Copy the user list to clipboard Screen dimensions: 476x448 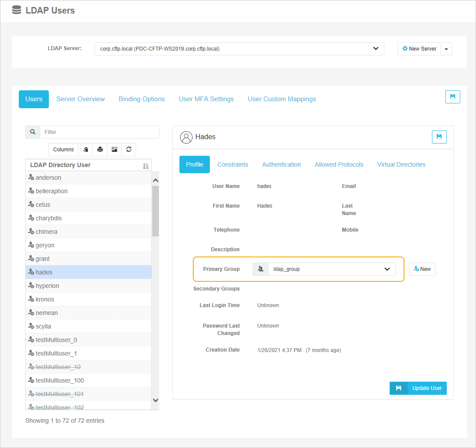pyautogui.click(x=86, y=150)
